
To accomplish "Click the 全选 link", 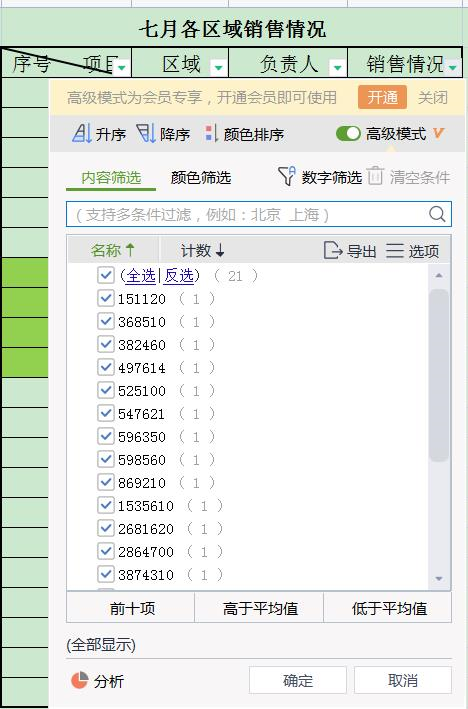I will (x=141, y=275).
